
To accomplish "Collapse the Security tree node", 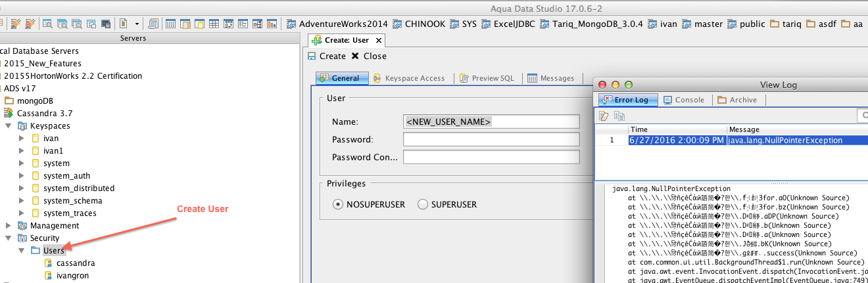I will [x=9, y=238].
